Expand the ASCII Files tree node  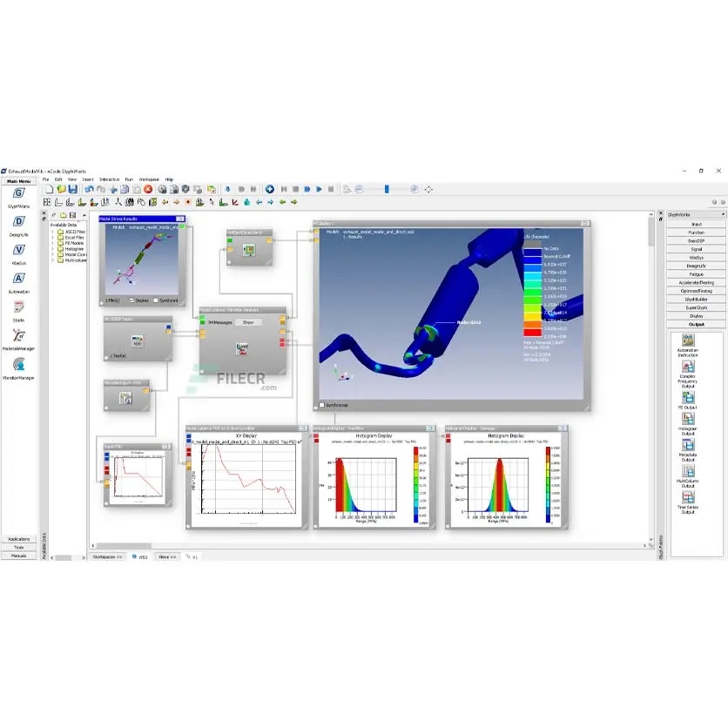pyautogui.click(x=53, y=231)
